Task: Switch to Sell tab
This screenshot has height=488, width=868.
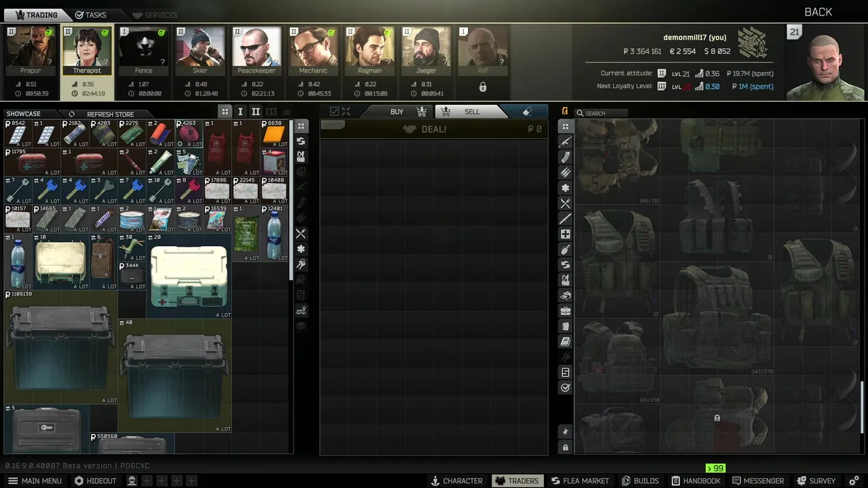Action: click(472, 112)
